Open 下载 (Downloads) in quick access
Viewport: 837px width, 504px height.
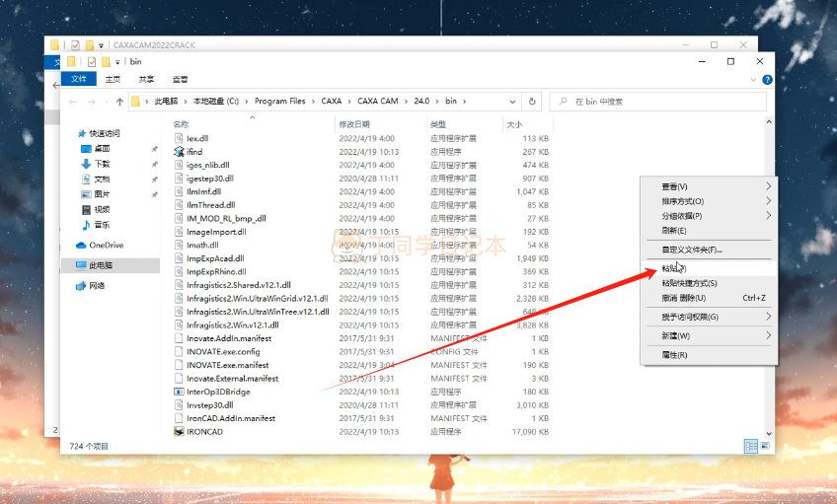point(102,164)
